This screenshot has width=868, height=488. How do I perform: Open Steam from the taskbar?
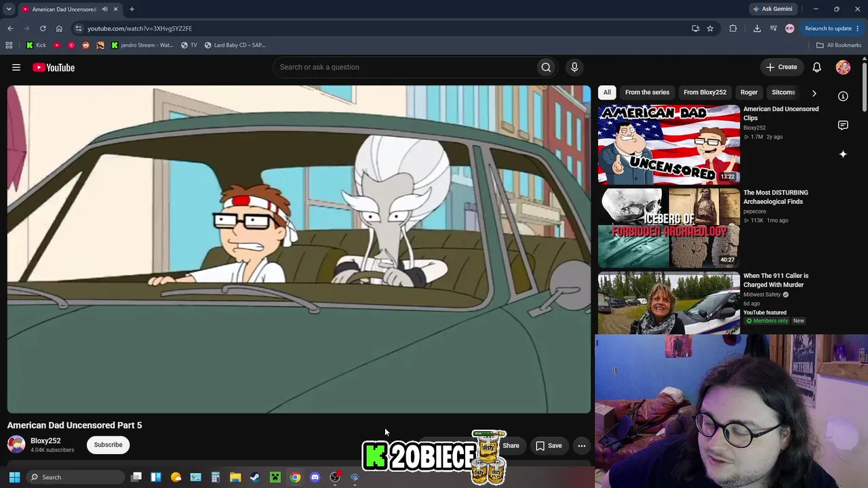pos(255,477)
